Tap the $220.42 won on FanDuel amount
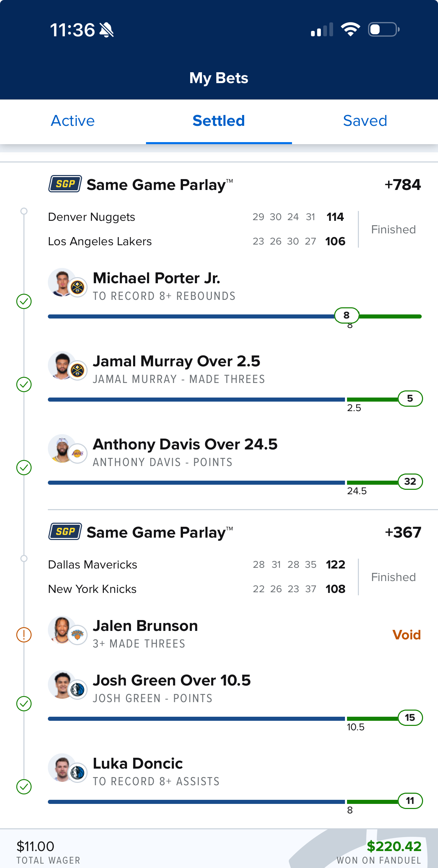Image resolution: width=438 pixels, height=868 pixels. point(394,847)
